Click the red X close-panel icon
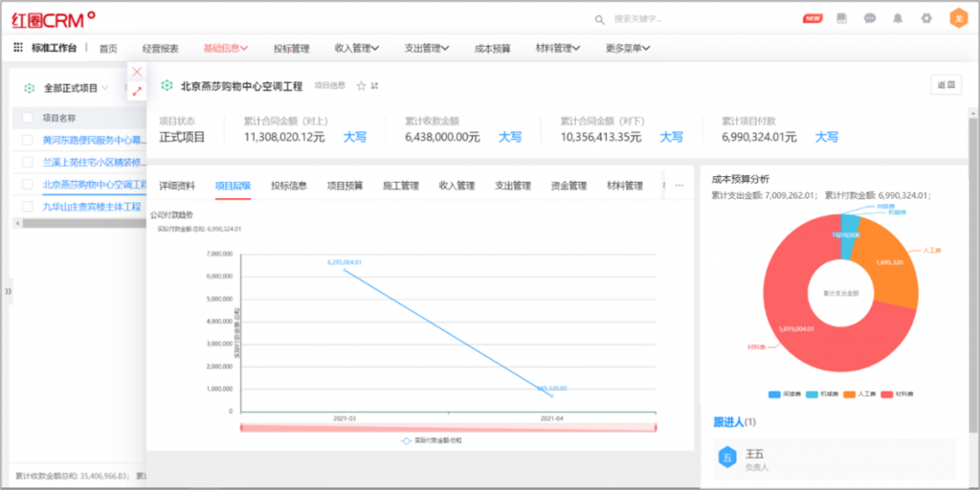 (137, 72)
